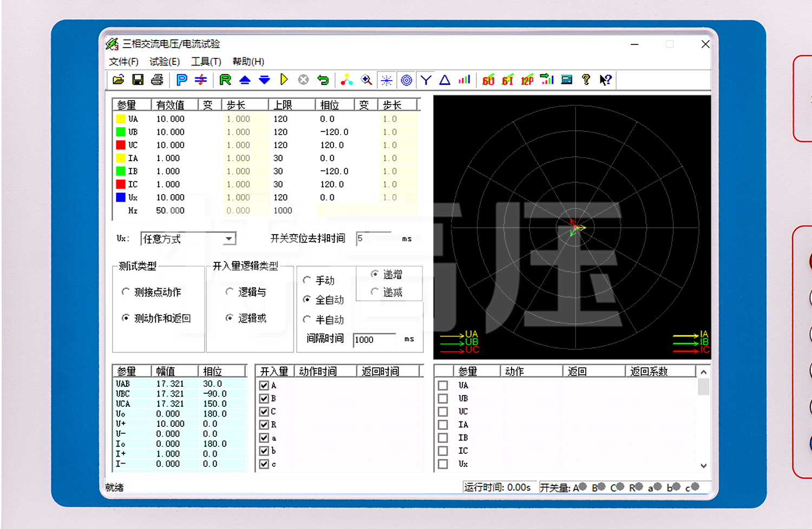Enable the 测接点动作 radio button
Image resolution: width=812 pixels, height=529 pixels.
click(x=126, y=292)
